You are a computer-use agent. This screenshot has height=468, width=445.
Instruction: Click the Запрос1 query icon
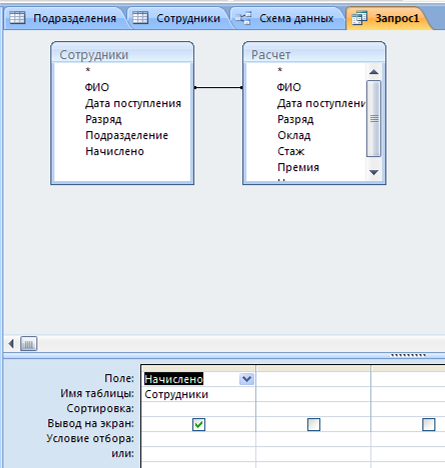pyautogui.click(x=360, y=18)
